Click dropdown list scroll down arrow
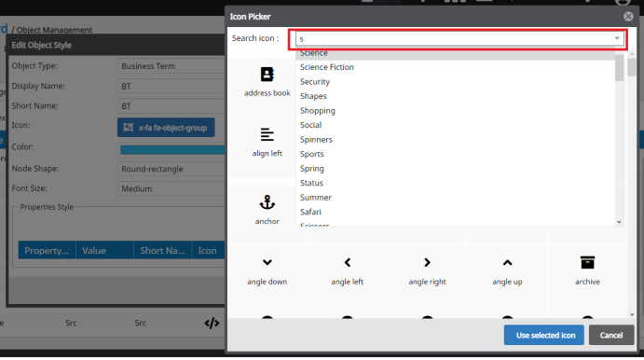The height and width of the screenshot is (360, 644). (x=619, y=222)
